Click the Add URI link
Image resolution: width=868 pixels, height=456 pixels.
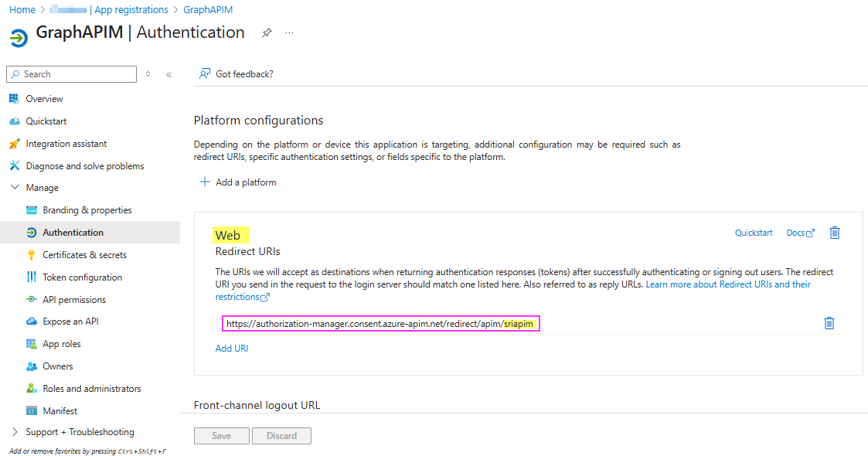pyautogui.click(x=231, y=348)
